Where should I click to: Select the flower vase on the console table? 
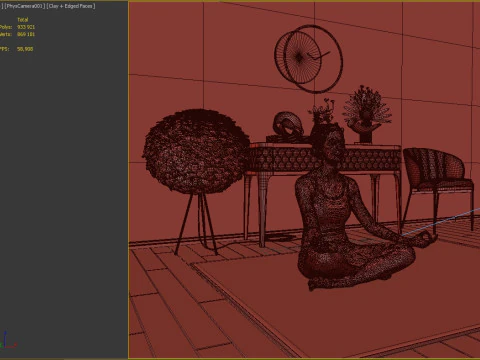coord(366,115)
